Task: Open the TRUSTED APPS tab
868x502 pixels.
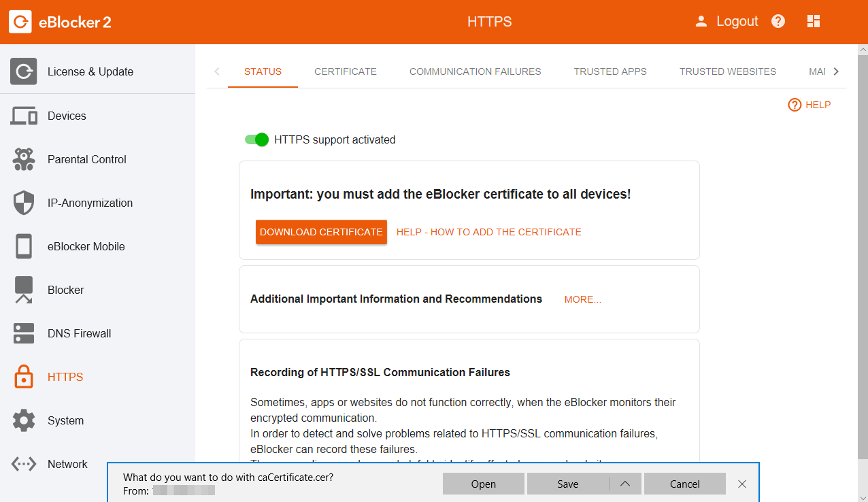Action: 610,71
